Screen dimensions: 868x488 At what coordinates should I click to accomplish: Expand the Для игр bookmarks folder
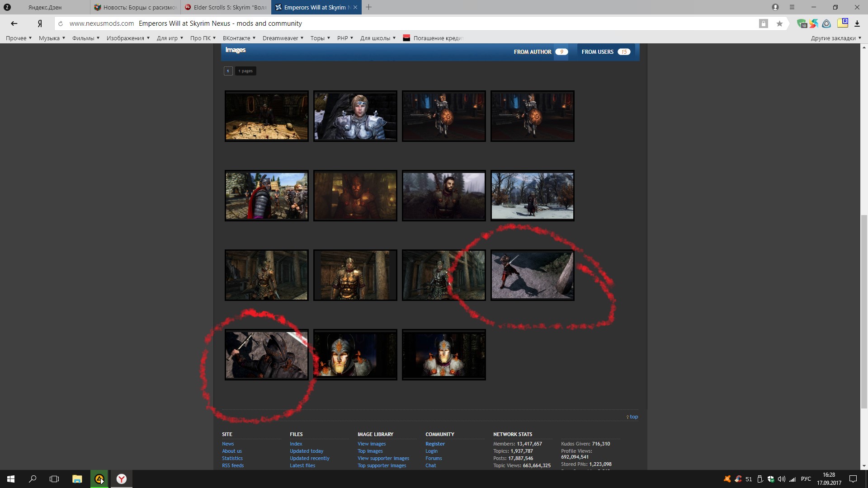pos(170,38)
